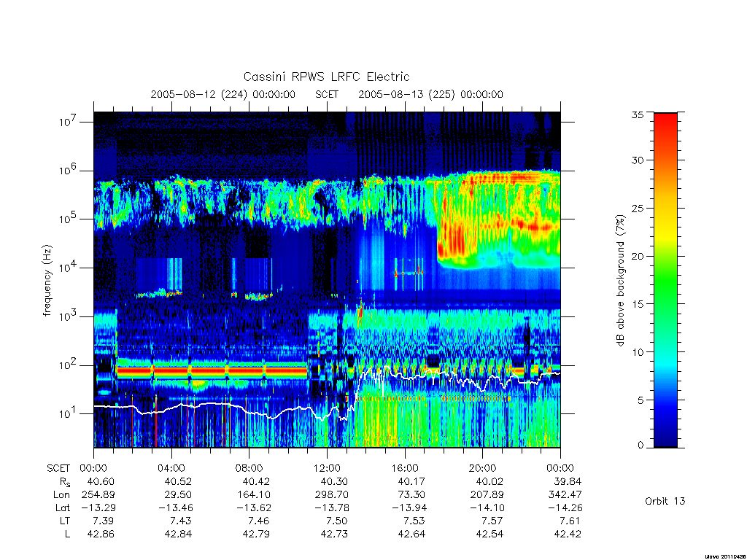Click the '16:00' SCET time label
Viewport: 747px width, 560px height.
[x=404, y=468]
